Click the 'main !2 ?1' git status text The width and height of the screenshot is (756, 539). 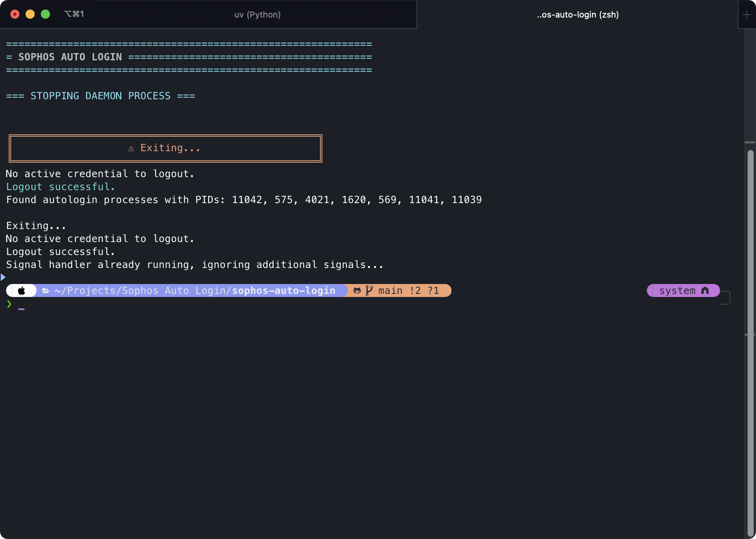tap(409, 290)
